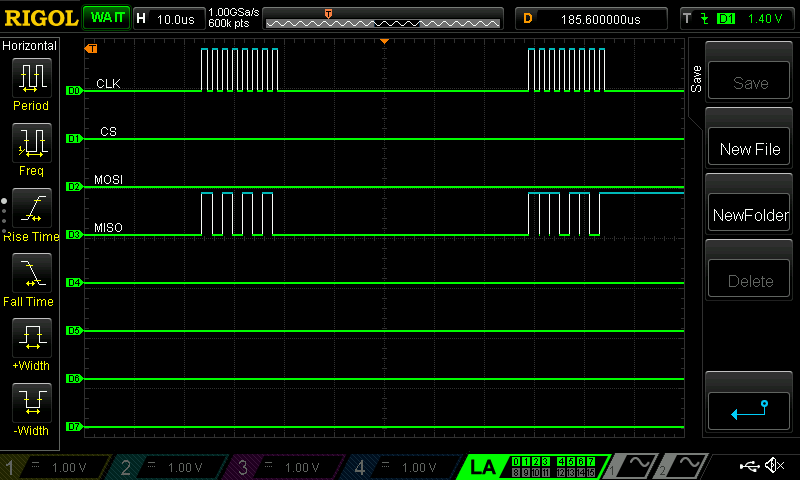
Task: Click the trigger source D1 badge
Action: (726, 19)
